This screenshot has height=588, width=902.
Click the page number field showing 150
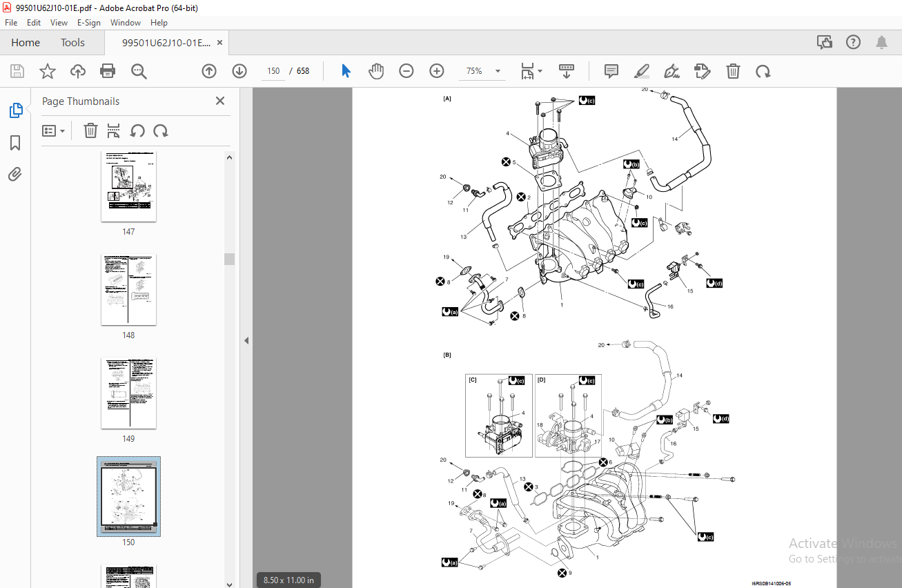pyautogui.click(x=273, y=71)
